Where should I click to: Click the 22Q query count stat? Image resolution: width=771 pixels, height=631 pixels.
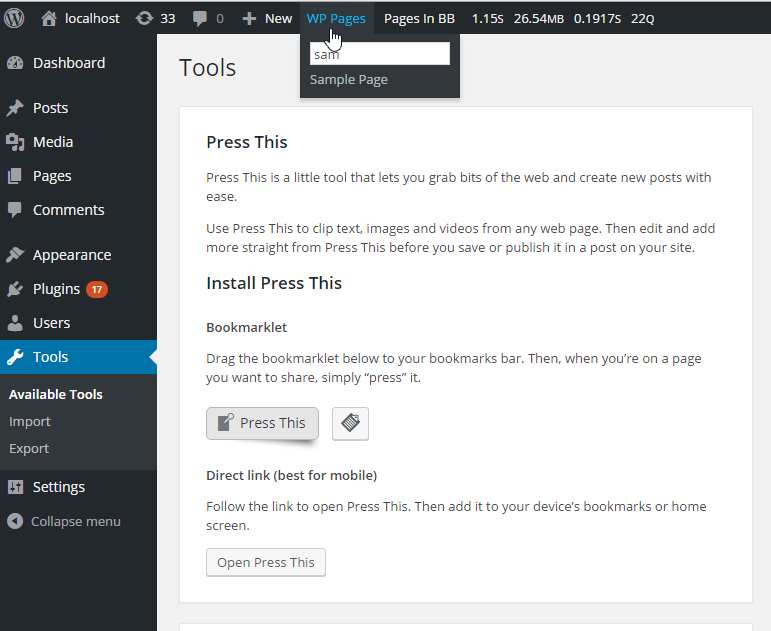click(x=642, y=19)
